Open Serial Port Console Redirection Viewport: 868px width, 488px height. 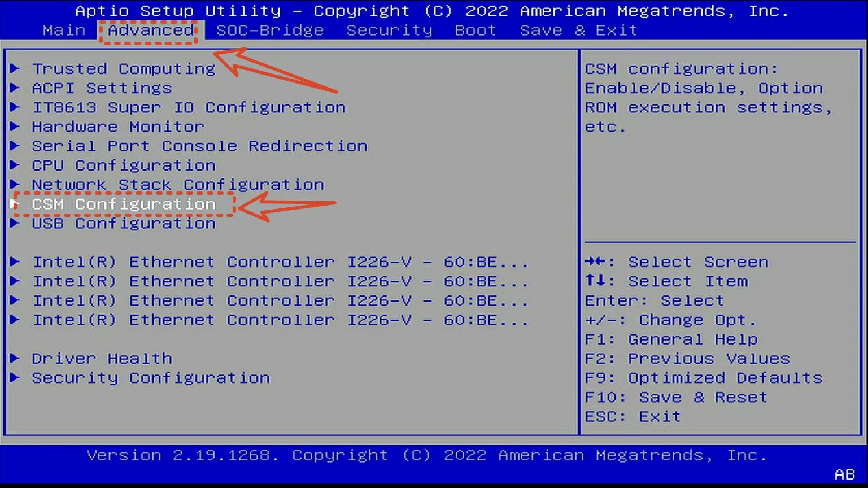pyautogui.click(x=199, y=146)
